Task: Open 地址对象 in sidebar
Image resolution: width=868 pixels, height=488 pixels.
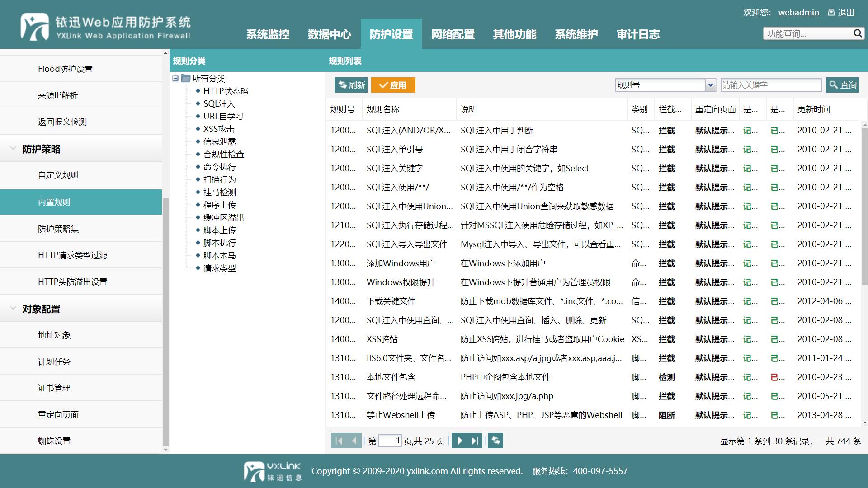Action: coord(81,335)
